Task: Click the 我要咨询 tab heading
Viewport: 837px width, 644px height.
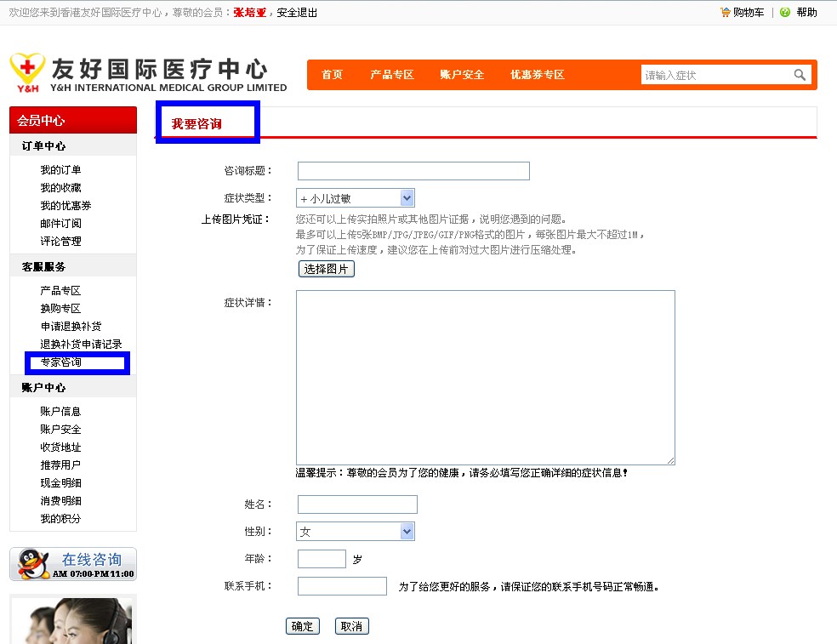Action: (196, 123)
